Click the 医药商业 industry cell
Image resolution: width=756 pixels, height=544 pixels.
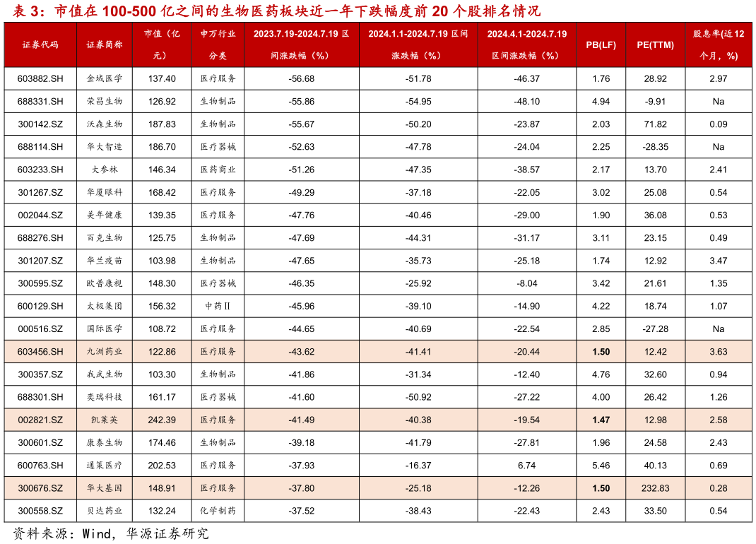point(218,170)
